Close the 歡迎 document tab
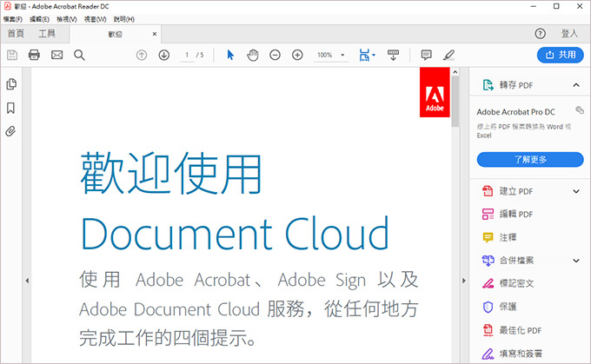The image size is (591, 364). click(155, 34)
